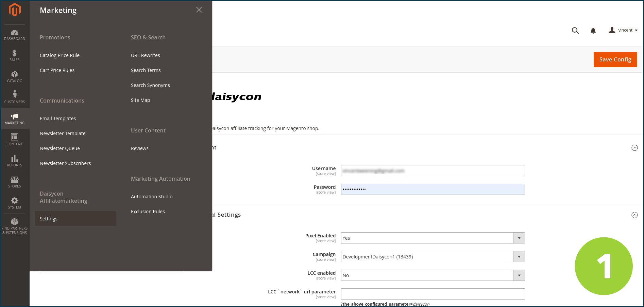Open Email Templates
Screen dimensions: 644x307
click(x=58, y=119)
